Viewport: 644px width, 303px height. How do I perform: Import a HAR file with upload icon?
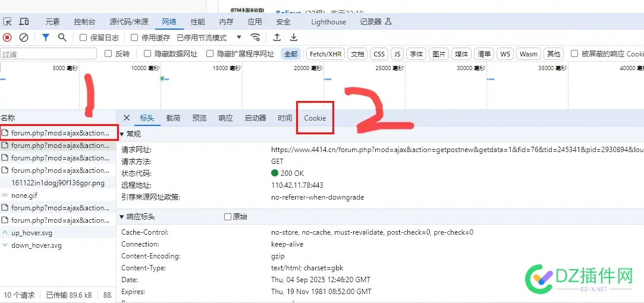click(x=277, y=38)
